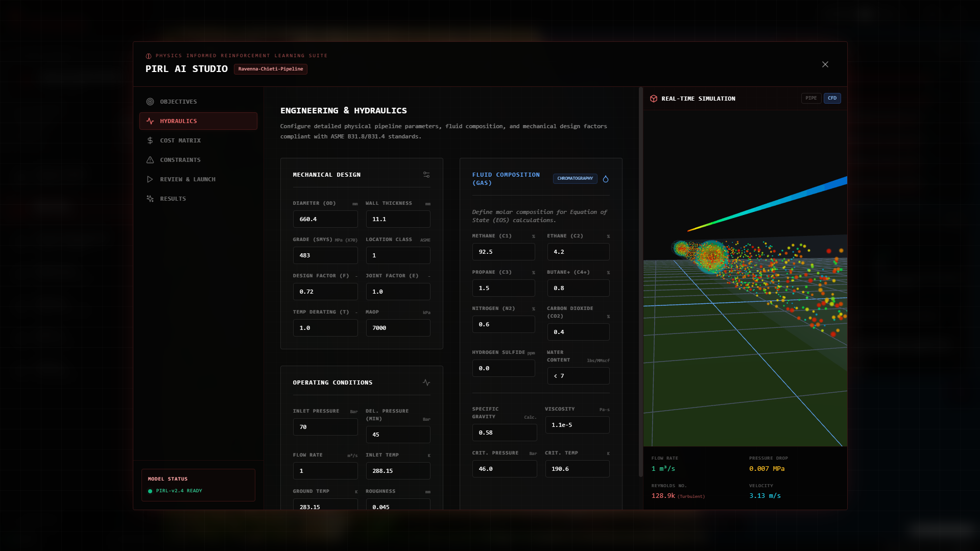Close the PIRL AI Studio dialog
Viewport: 980px width, 551px height.
(x=825, y=64)
